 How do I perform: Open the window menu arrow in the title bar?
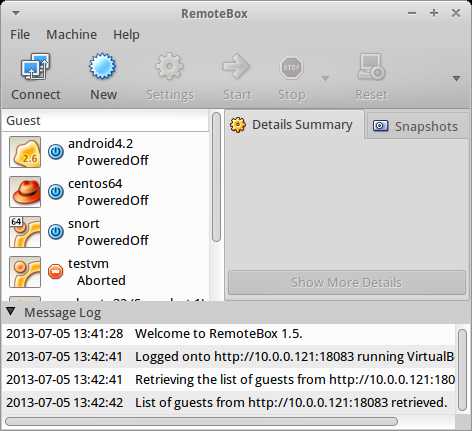[16, 13]
